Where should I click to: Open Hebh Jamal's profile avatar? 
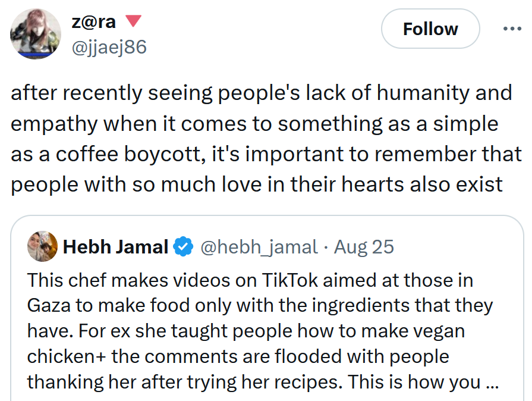(42, 246)
